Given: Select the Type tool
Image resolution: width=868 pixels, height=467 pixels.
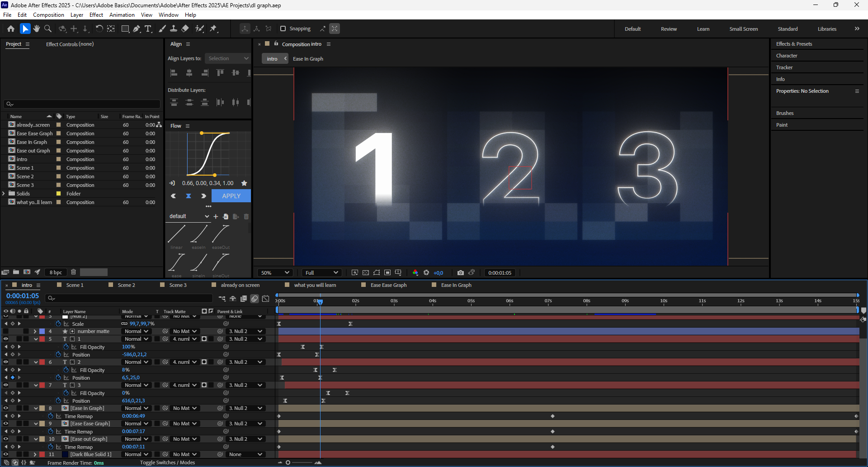Looking at the screenshot, I should tap(148, 29).
